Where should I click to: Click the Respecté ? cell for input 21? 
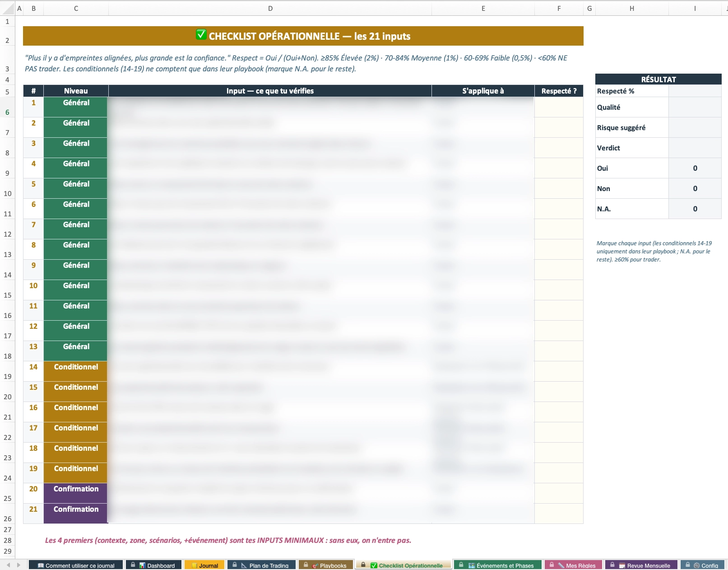click(x=559, y=514)
